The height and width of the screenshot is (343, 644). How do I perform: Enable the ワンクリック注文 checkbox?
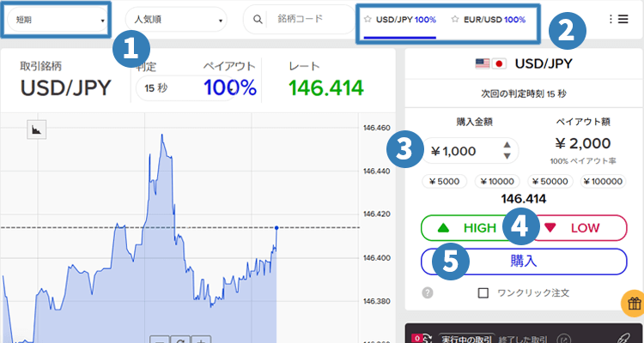click(483, 293)
